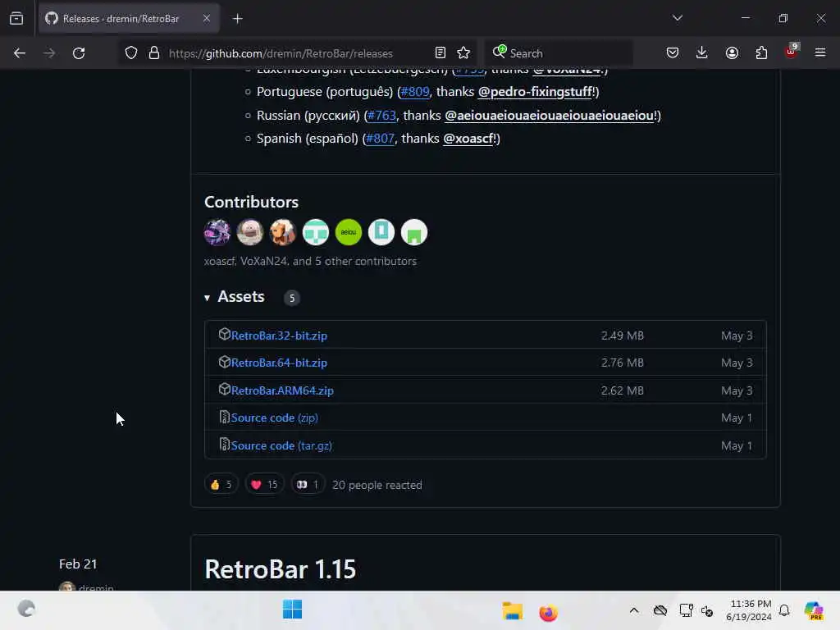Click package icon beside RetroBar.32-bit.zip

pyautogui.click(x=225, y=335)
